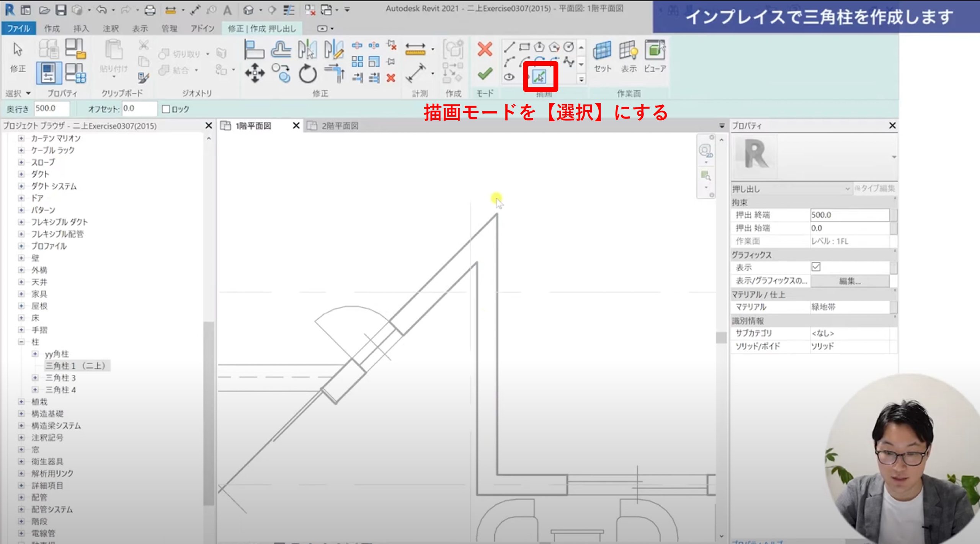This screenshot has width=980, height=544.
Task: Open the ファイル menu tab
Action: [x=18, y=28]
